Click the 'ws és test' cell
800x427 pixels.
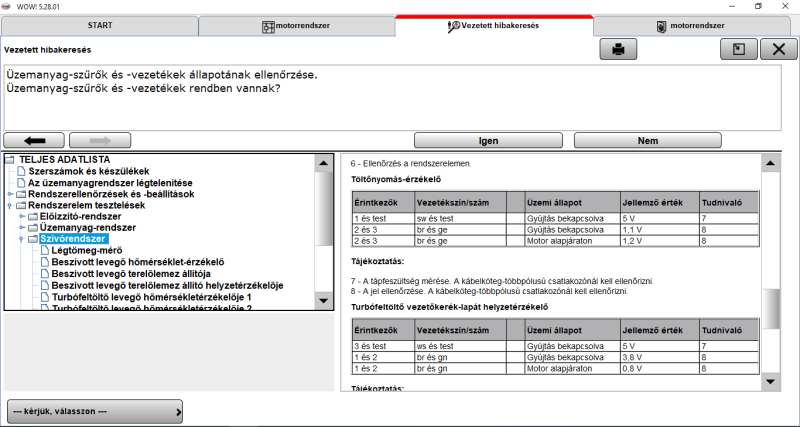tap(461, 346)
